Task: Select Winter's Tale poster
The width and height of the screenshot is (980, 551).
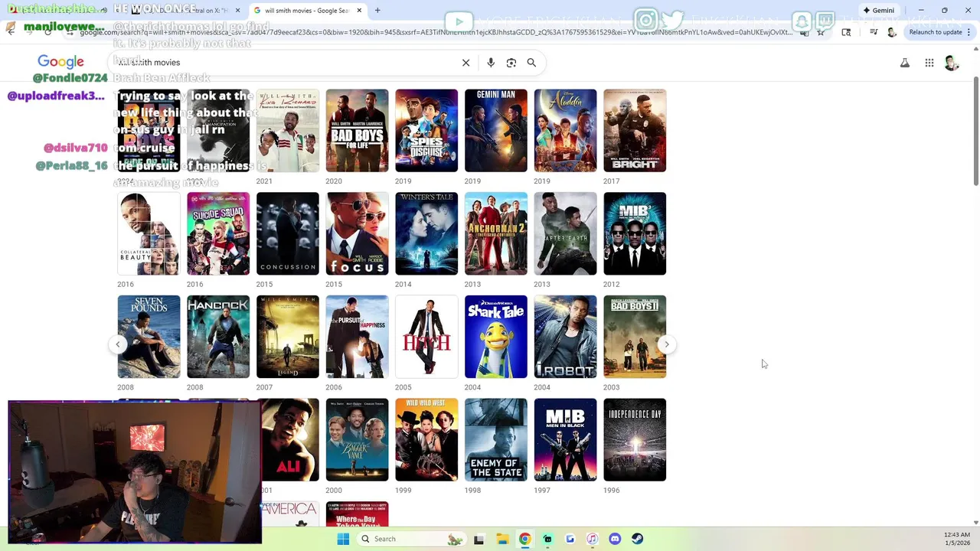Action: [426, 233]
